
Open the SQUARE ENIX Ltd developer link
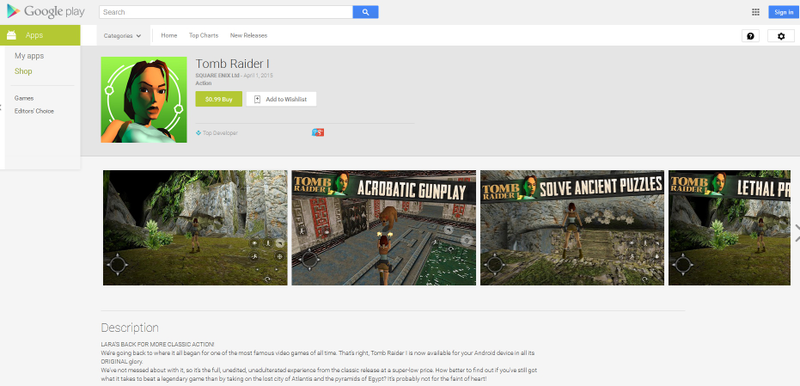click(x=217, y=75)
